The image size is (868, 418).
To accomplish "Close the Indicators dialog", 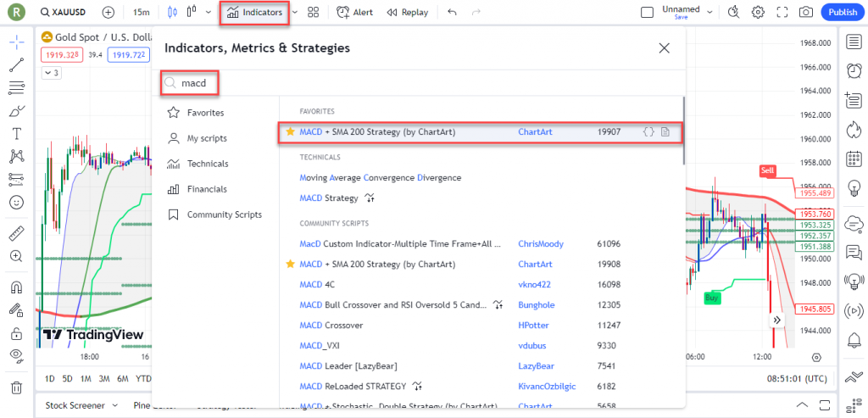I will click(665, 48).
